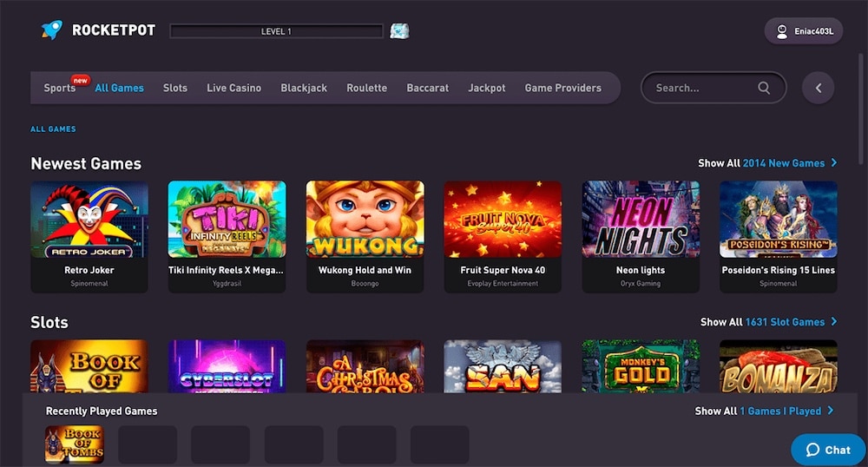This screenshot has height=467, width=868.
Task: Click the user avatar icon for Eniac403L
Action: [782, 31]
